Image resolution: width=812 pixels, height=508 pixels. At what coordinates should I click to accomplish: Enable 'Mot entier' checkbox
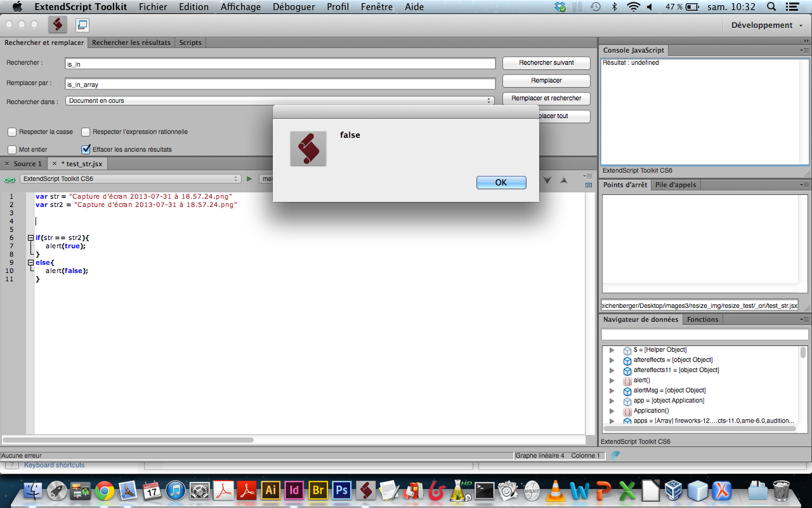[x=12, y=150]
